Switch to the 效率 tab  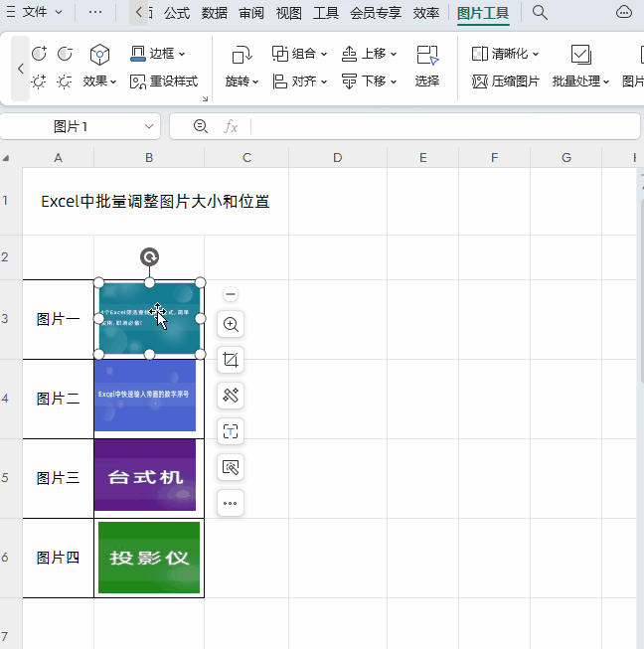426,13
